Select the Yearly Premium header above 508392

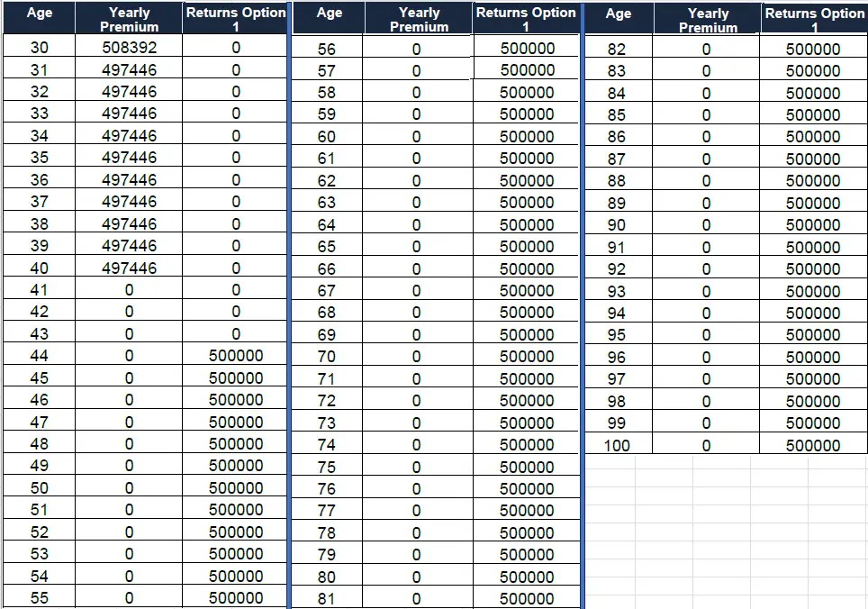129,19
